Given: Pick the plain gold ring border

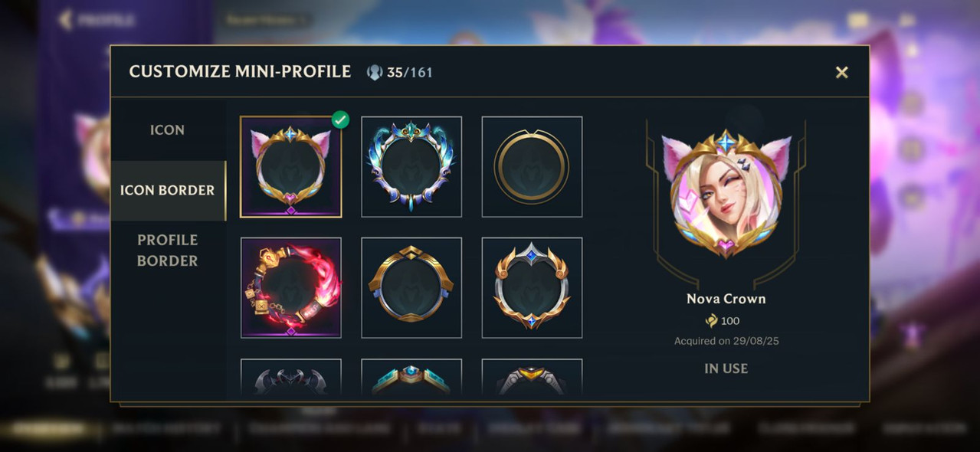Looking at the screenshot, I should point(532,167).
